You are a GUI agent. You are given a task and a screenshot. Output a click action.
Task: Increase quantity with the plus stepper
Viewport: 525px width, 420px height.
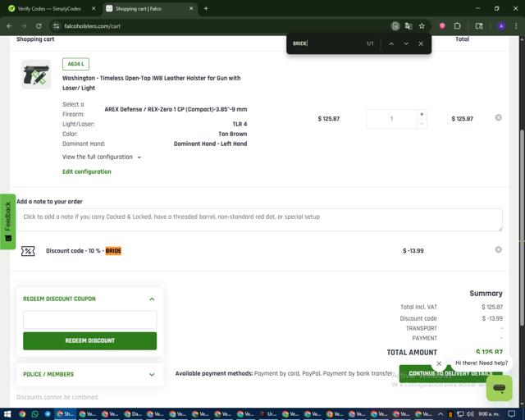[x=422, y=114]
